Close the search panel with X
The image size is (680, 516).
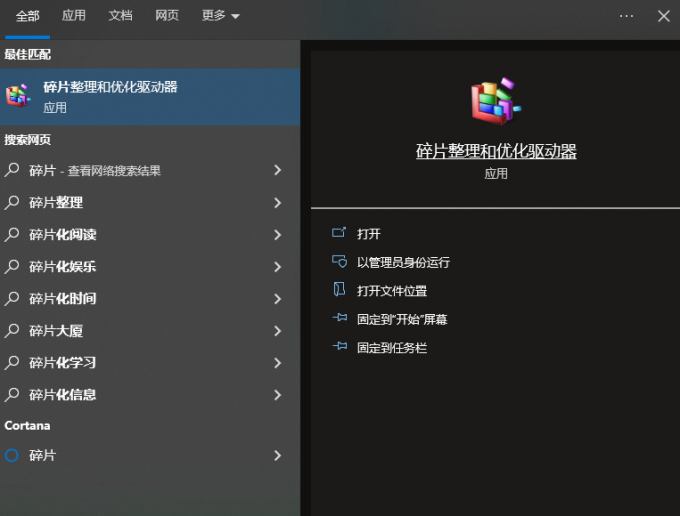[x=664, y=16]
